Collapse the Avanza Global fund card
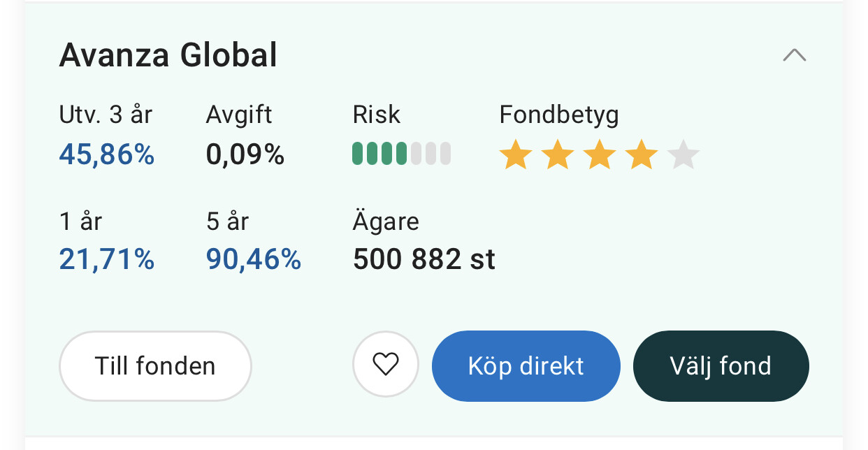The image size is (868, 450). tap(795, 55)
